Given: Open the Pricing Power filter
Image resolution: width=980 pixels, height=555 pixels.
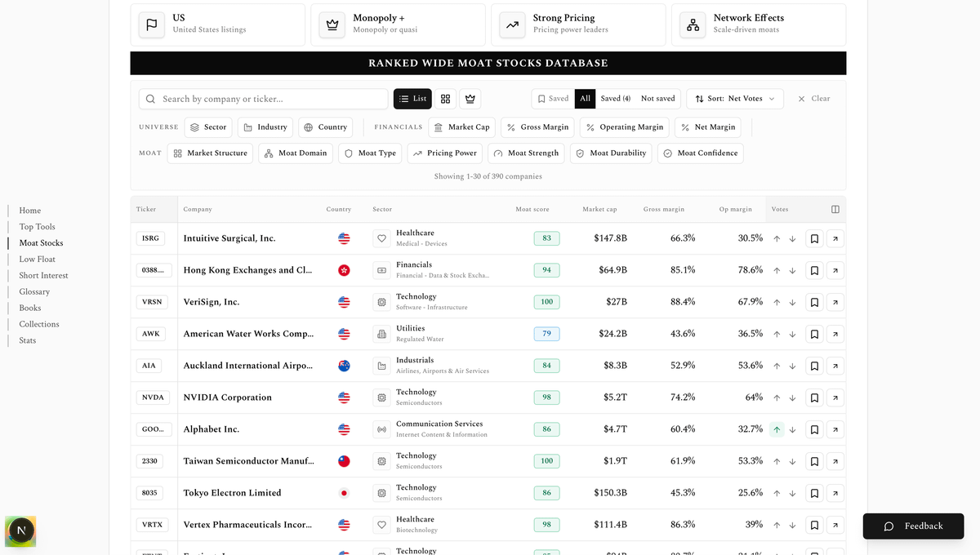Looking at the screenshot, I should coord(445,153).
